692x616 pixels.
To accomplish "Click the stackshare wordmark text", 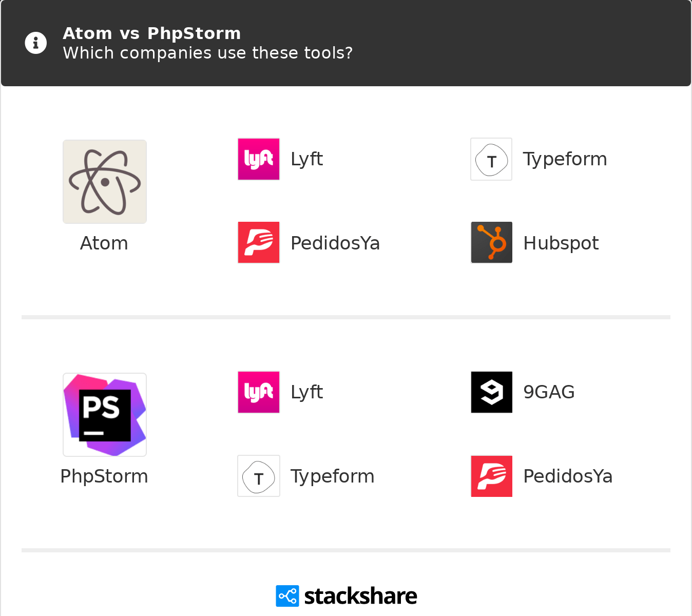I will point(360,596).
